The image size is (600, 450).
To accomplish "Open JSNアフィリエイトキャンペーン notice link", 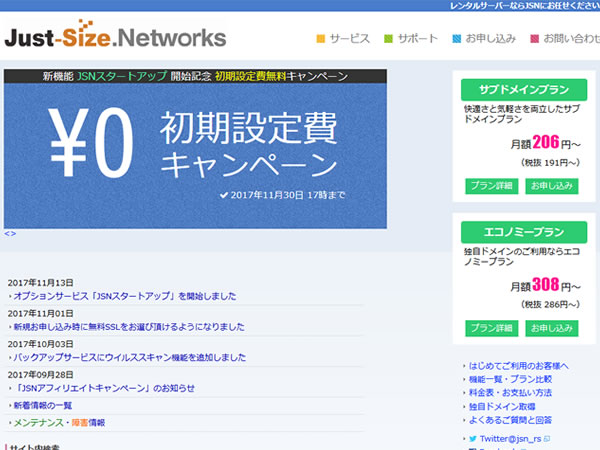I will coord(104,388).
